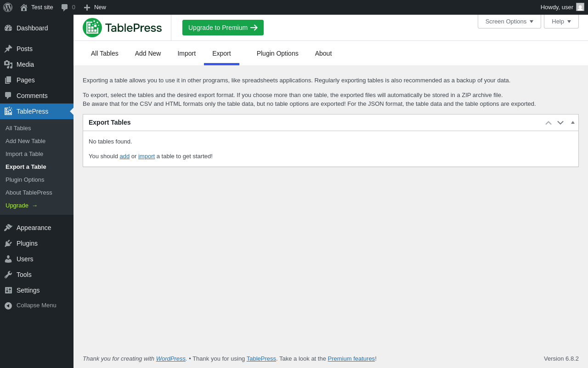Expand the Help dropdown

click(x=561, y=21)
